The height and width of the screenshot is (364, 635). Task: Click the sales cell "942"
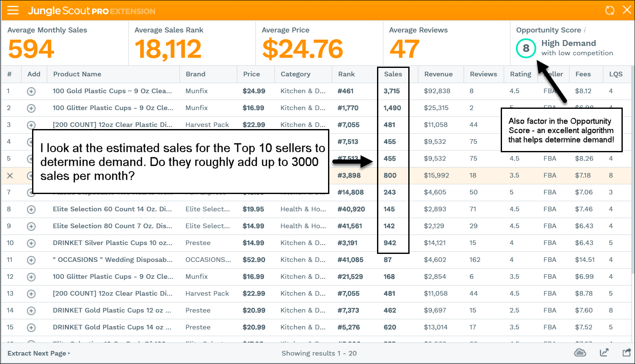pyautogui.click(x=390, y=243)
